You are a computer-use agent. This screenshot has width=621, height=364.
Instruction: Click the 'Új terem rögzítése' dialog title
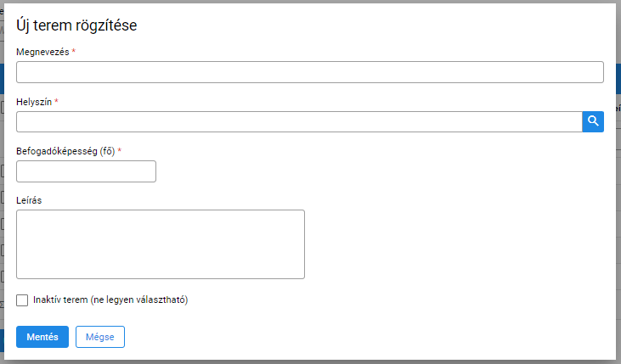(x=76, y=25)
